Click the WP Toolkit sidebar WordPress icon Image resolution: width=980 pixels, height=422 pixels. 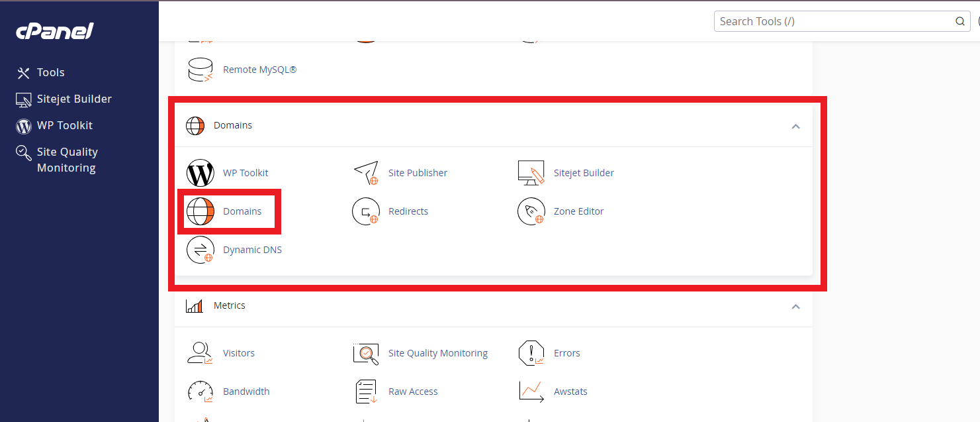tap(24, 126)
